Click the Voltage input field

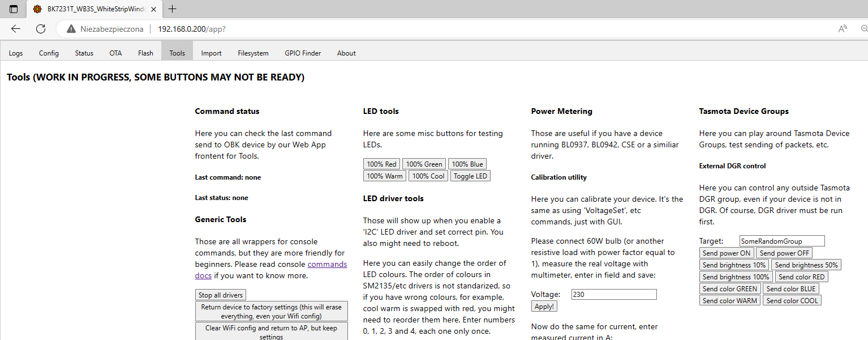point(614,294)
